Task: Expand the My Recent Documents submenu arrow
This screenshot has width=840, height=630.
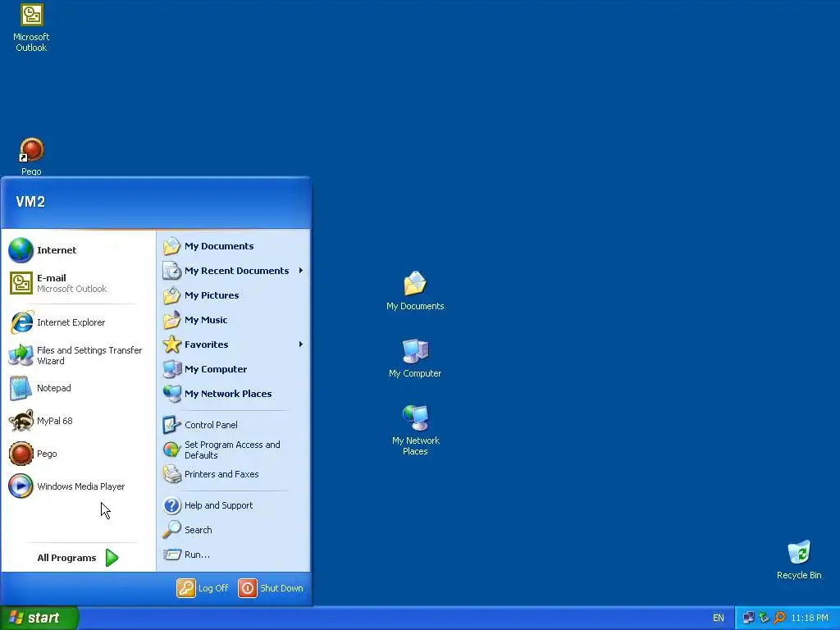Action: [x=301, y=271]
